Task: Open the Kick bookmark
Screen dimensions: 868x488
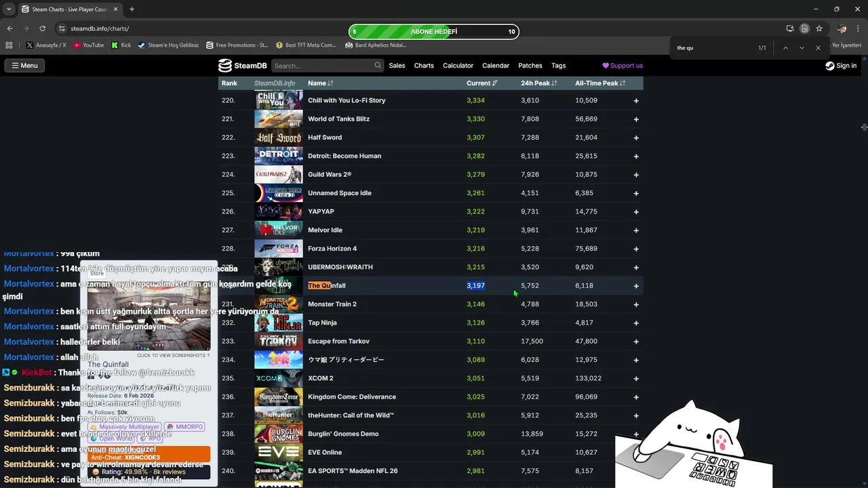Action: [x=121, y=45]
